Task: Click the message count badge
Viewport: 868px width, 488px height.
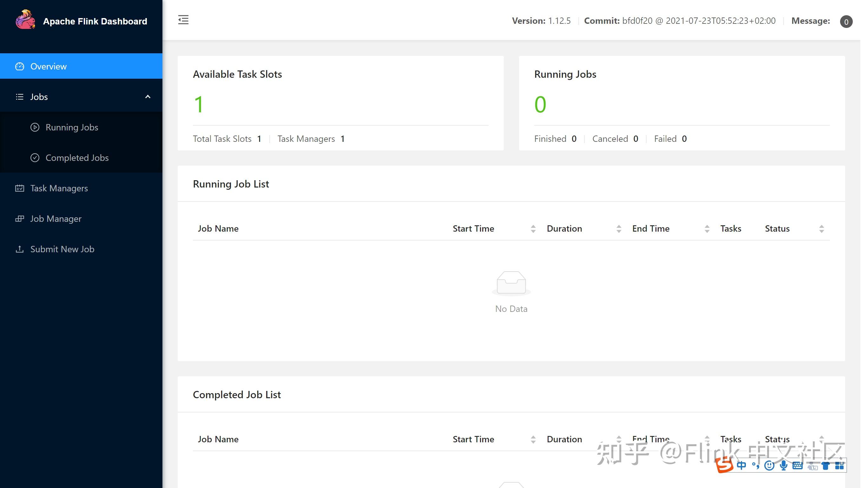Action: [x=846, y=22]
